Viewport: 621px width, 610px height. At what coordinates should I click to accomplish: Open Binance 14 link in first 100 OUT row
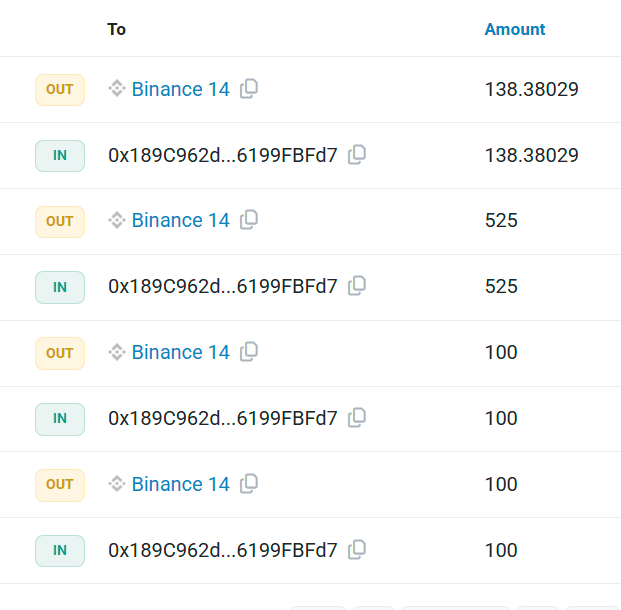pyautogui.click(x=181, y=352)
